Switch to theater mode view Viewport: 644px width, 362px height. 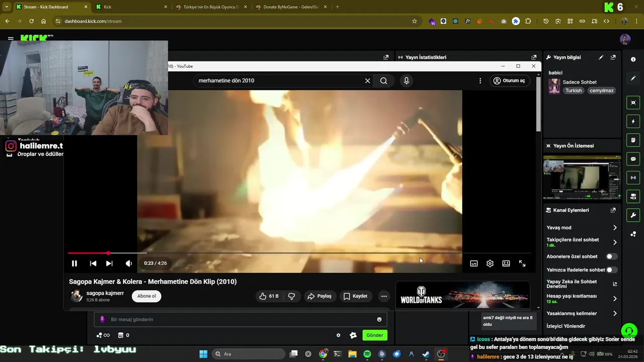tap(506, 263)
